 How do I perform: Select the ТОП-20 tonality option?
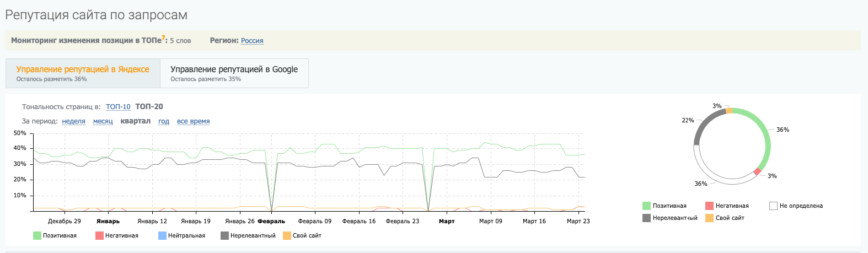pos(149,107)
